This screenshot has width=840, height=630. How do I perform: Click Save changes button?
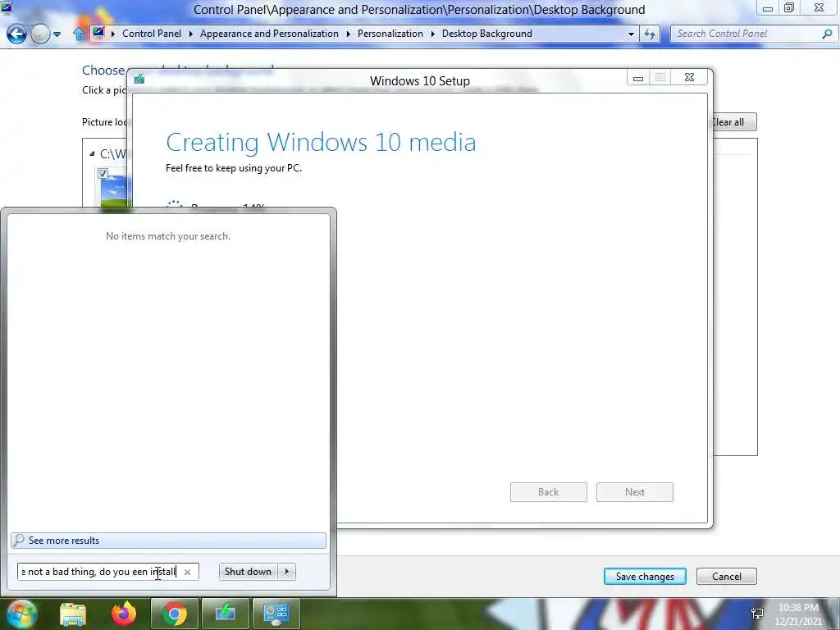click(x=645, y=577)
